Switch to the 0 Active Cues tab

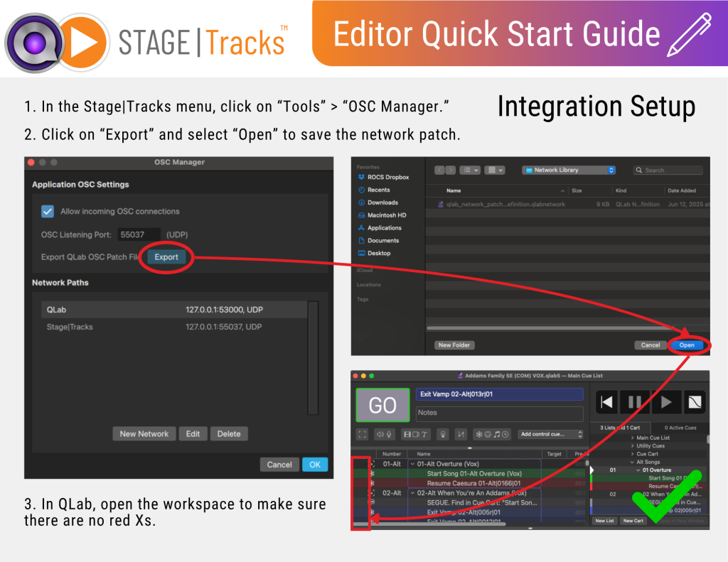tap(680, 428)
